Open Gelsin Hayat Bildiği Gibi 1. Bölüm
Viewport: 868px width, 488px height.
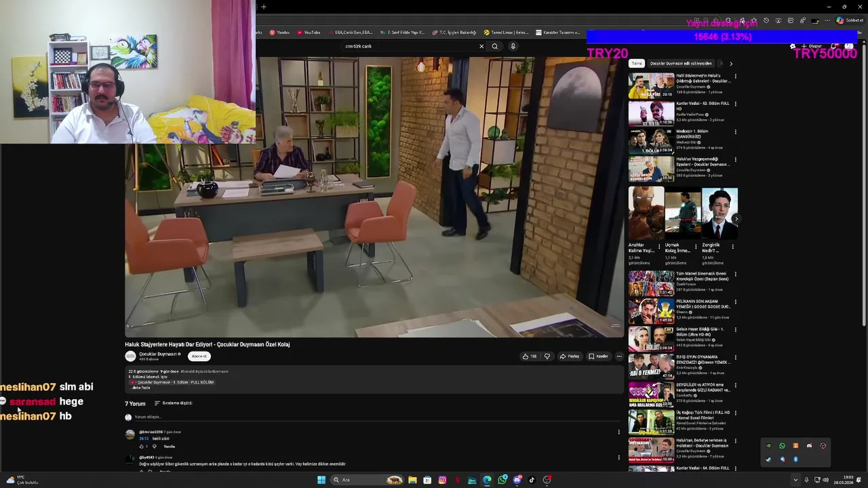tap(651, 339)
